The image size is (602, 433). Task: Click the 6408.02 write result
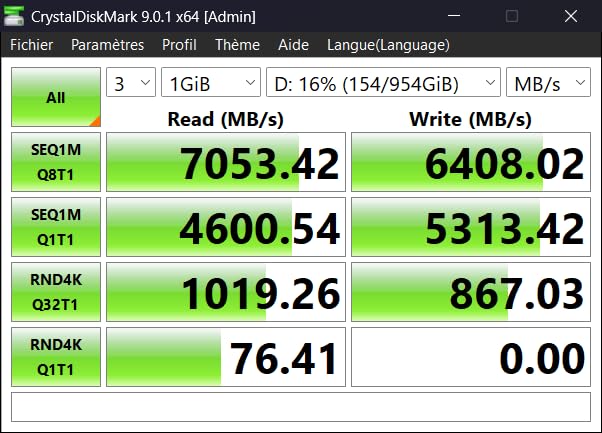click(x=471, y=162)
